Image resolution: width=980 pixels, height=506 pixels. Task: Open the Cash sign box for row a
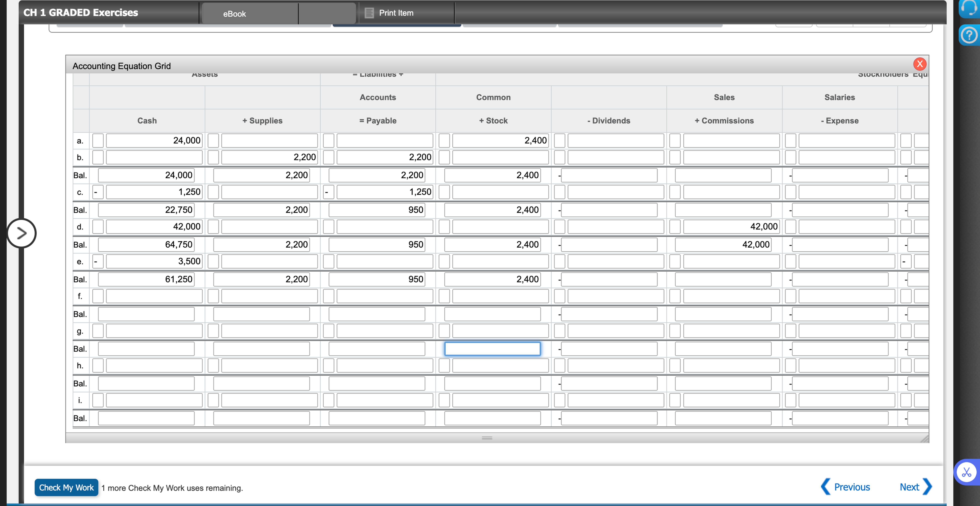click(x=98, y=140)
